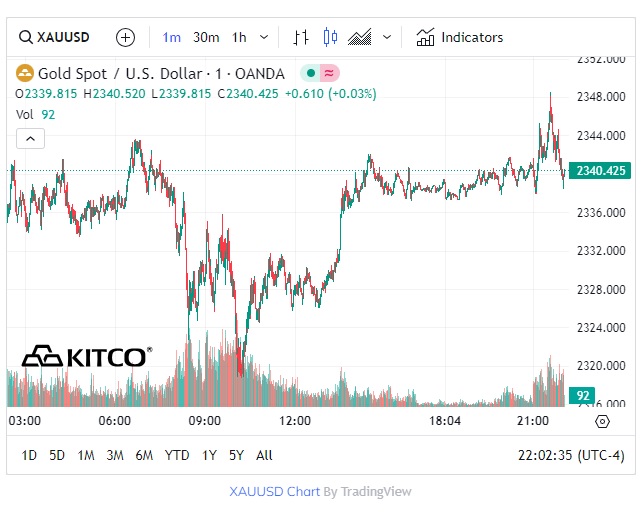Click the 09:00 time axis label
643x517 pixels.
(204, 421)
